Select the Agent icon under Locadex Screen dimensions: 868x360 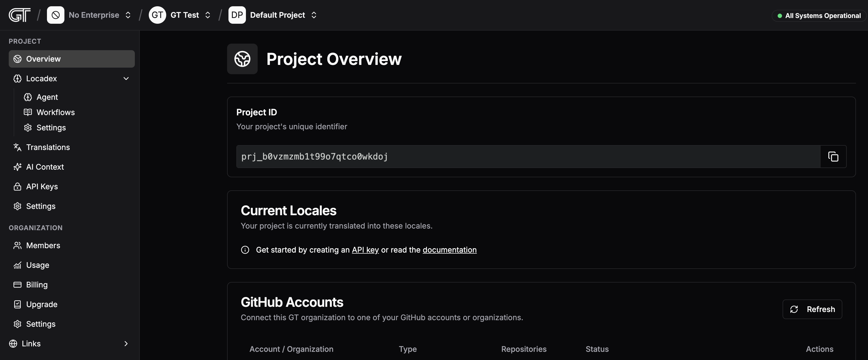coord(28,97)
